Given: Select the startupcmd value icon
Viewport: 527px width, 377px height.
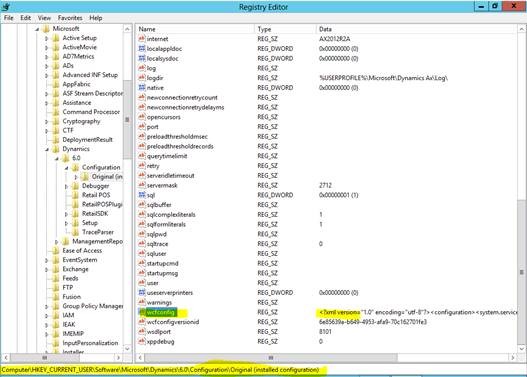Looking at the screenshot, I should pyautogui.click(x=142, y=263).
